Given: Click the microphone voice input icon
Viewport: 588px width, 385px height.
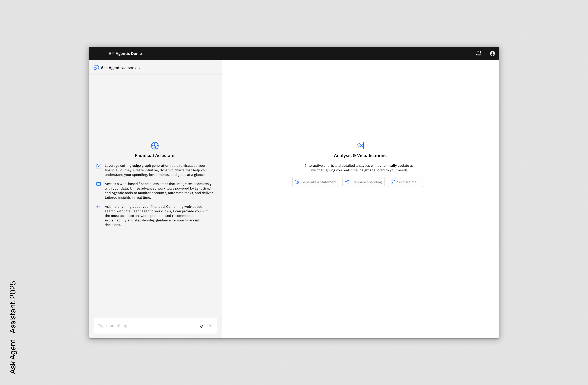Looking at the screenshot, I should point(201,325).
